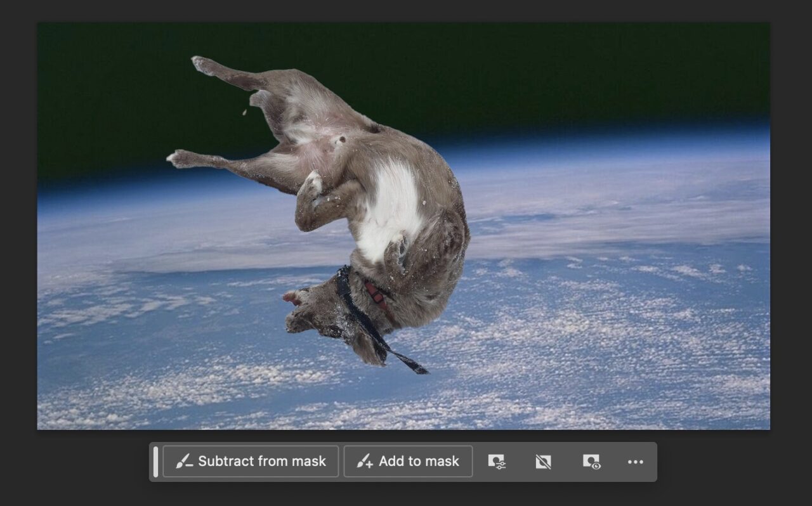Screen dimensions: 812x506
Task: Click the plus brush icon in Add to mask
Action: pyautogui.click(x=364, y=462)
